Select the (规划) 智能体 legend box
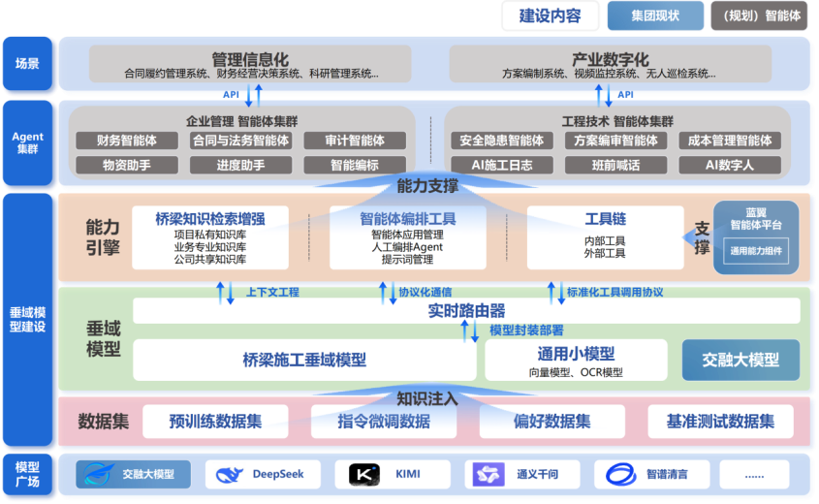 759,16
